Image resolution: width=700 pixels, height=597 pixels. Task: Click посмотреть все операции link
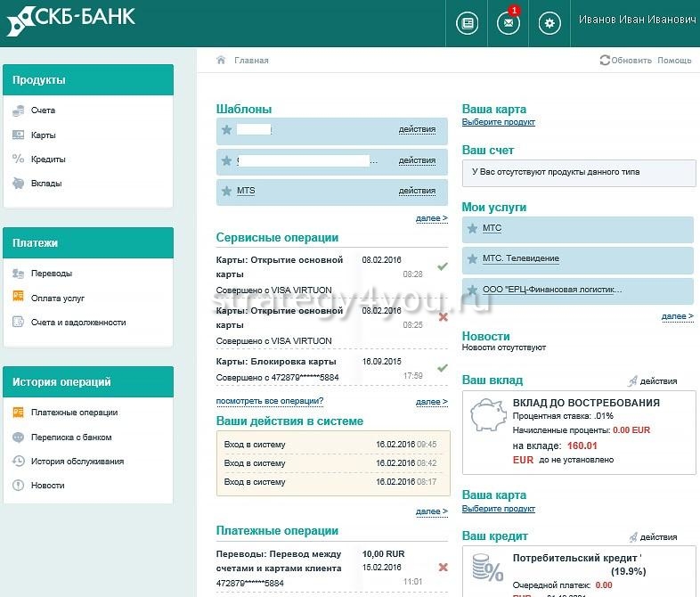point(269,401)
